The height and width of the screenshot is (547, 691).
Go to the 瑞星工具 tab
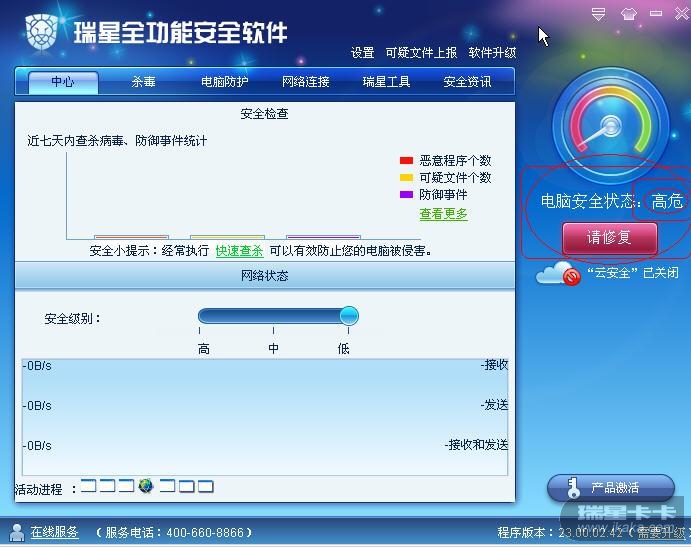click(386, 82)
